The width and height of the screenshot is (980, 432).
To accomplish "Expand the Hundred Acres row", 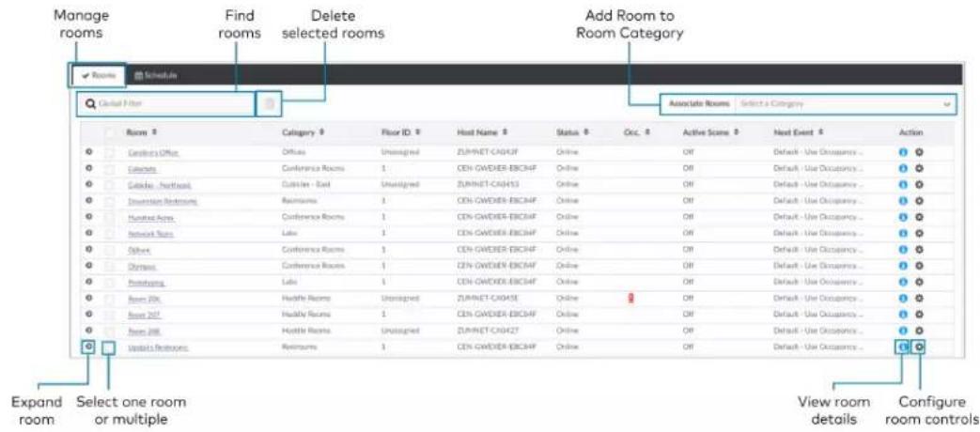I will coord(88,217).
